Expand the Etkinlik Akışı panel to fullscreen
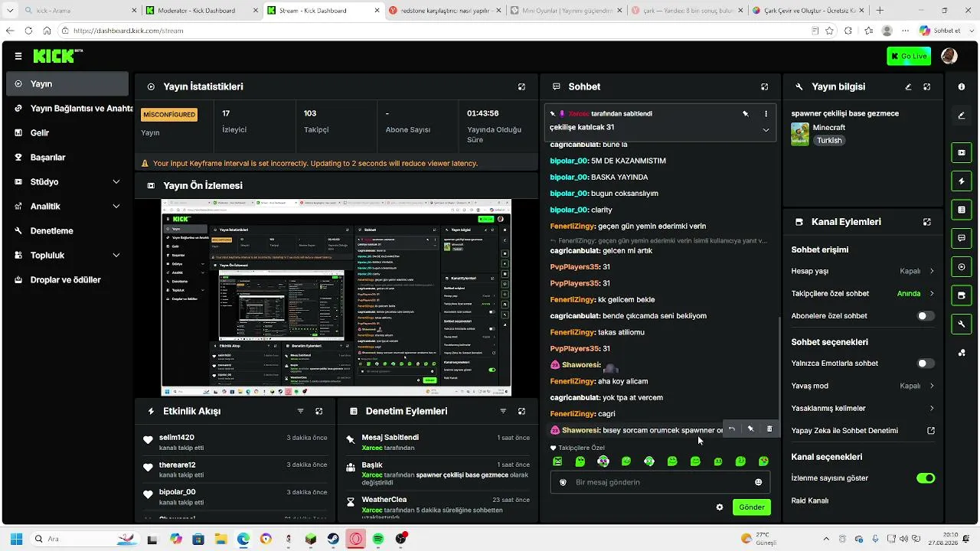 tap(319, 411)
